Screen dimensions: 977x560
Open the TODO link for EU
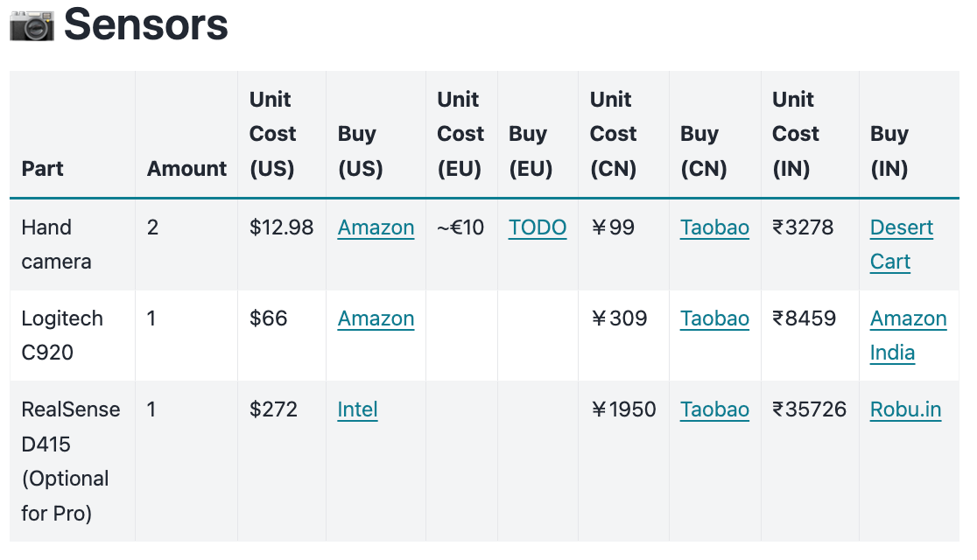coord(538,227)
